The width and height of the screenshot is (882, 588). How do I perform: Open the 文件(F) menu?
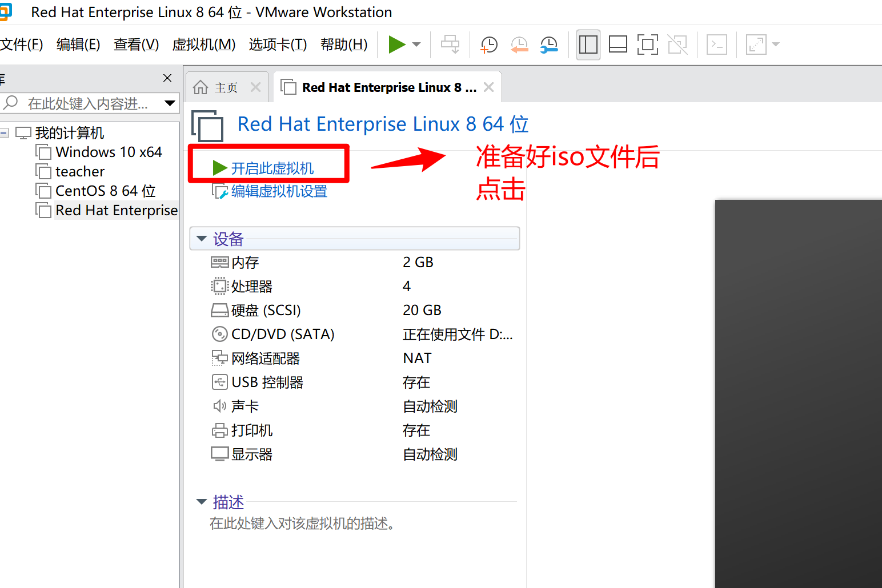click(21, 45)
